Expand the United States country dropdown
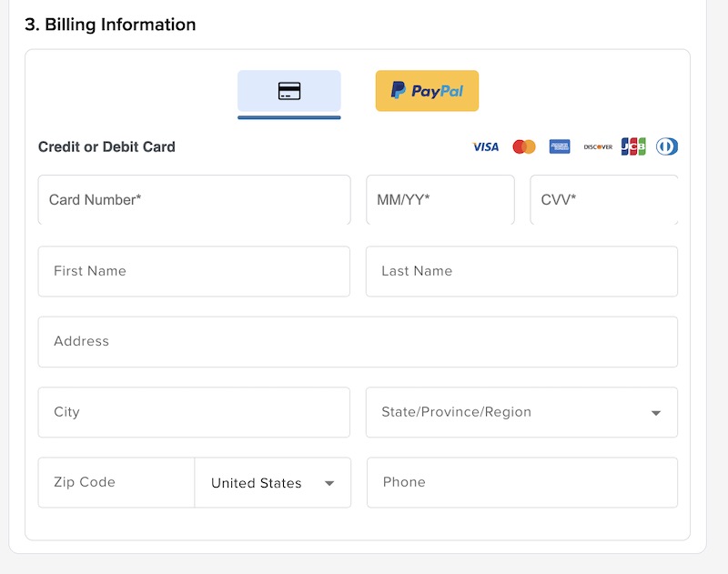The width and height of the screenshot is (728, 574). [x=272, y=483]
